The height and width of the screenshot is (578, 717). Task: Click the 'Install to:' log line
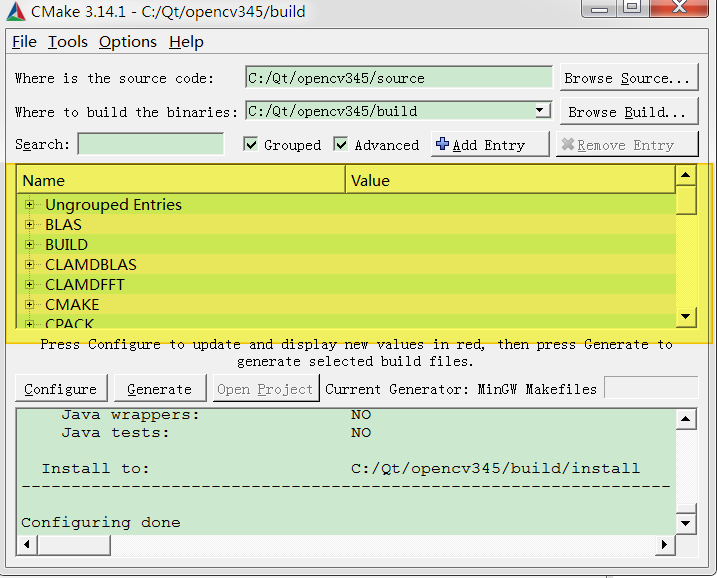(341, 468)
